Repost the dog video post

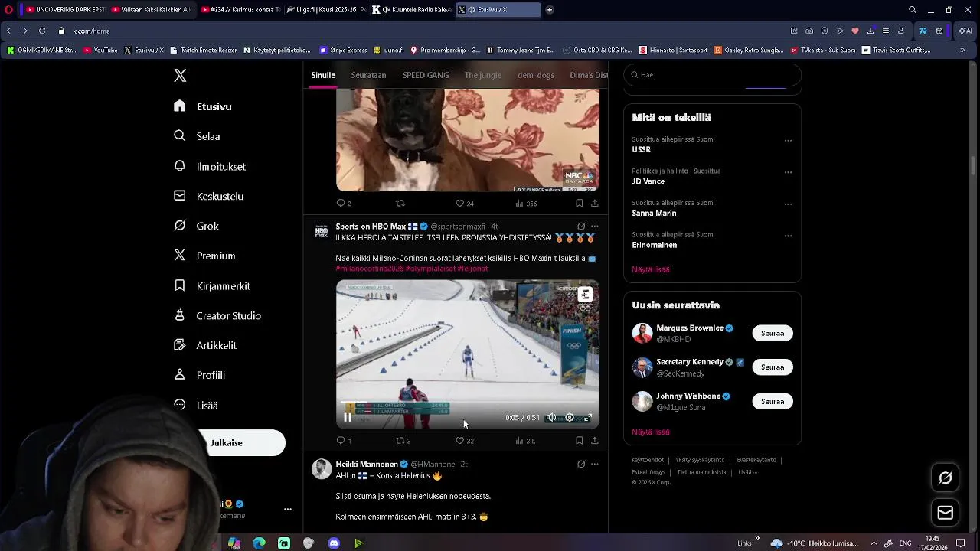pos(400,204)
